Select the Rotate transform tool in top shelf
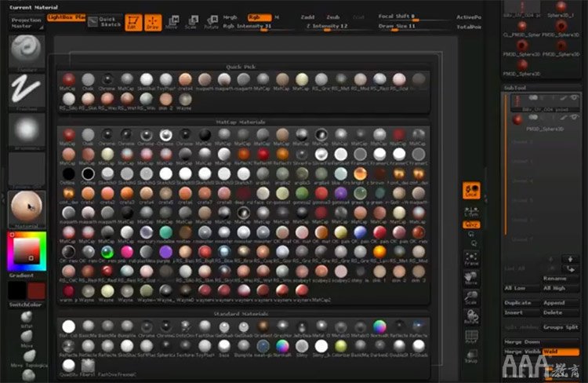The height and width of the screenshot is (383, 588). click(212, 22)
